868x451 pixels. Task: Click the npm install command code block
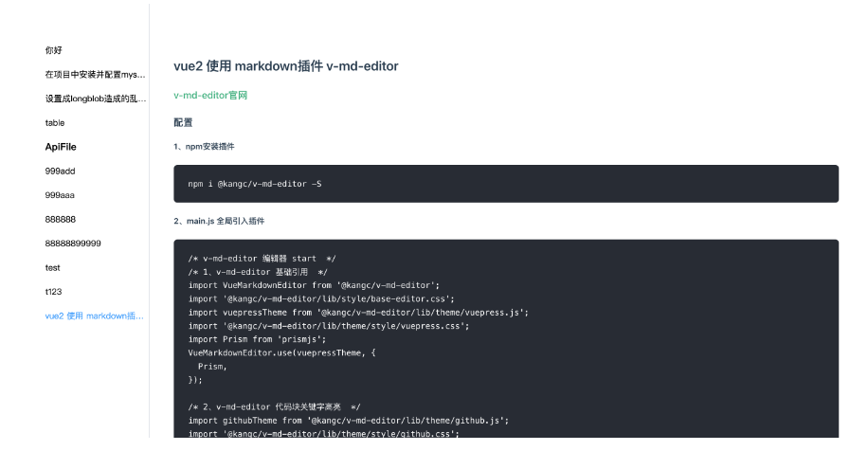click(506, 184)
